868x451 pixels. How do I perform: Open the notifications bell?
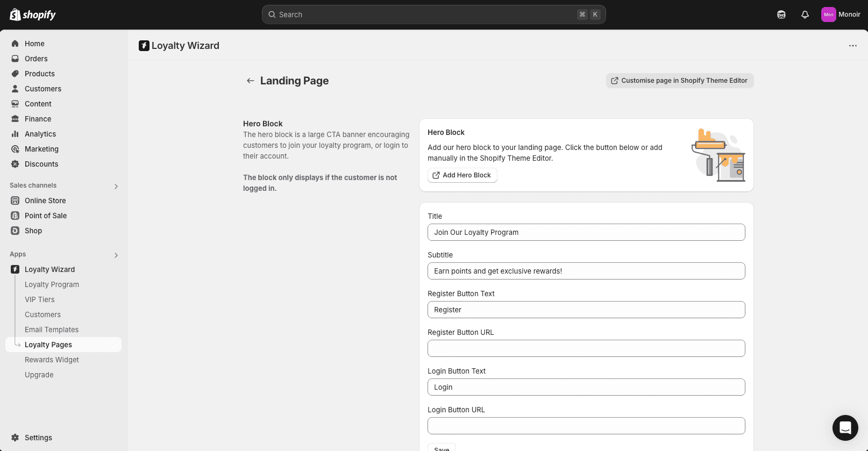coord(805,15)
